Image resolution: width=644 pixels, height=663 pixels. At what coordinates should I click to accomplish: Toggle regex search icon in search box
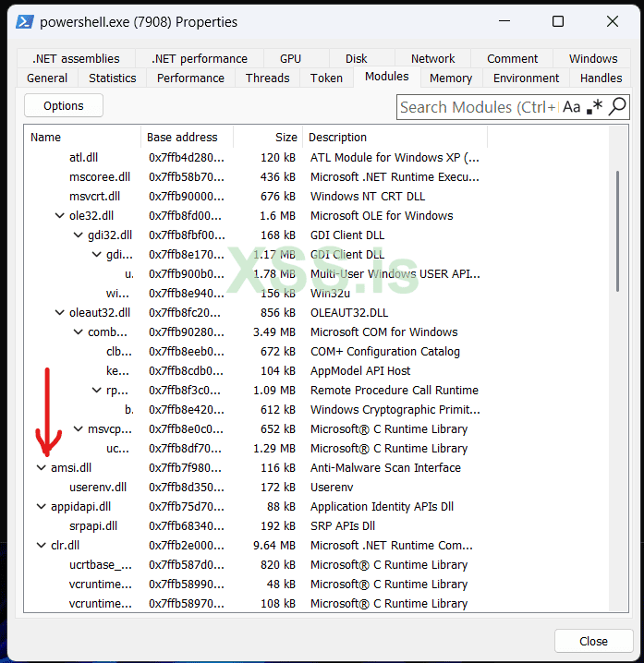(594, 107)
